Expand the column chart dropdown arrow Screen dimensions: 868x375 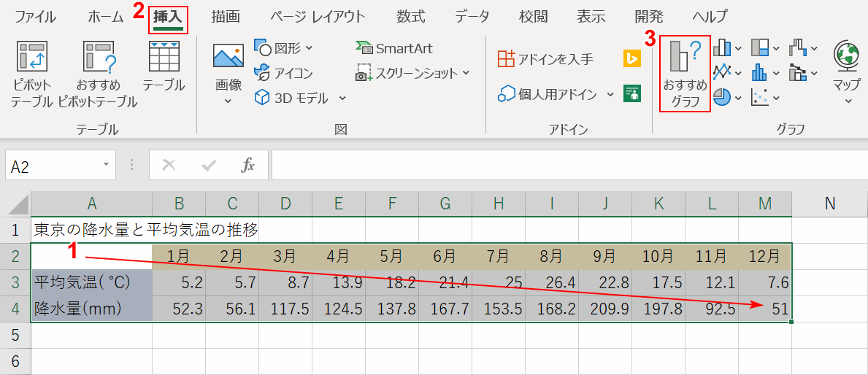point(739,48)
